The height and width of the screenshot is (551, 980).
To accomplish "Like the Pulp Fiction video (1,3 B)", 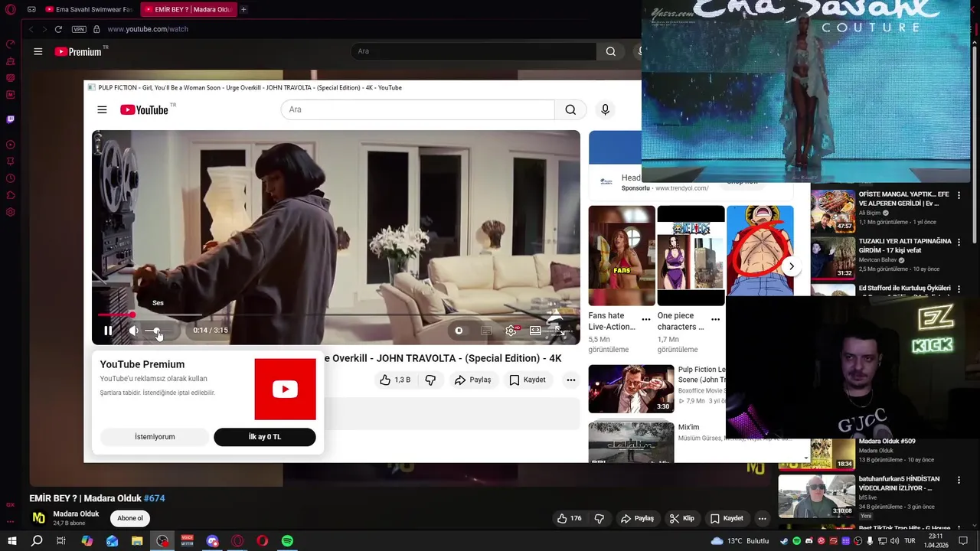I will (395, 380).
